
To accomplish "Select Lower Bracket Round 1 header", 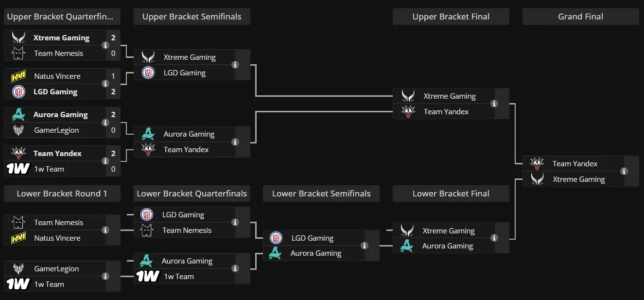I will click(x=62, y=194).
